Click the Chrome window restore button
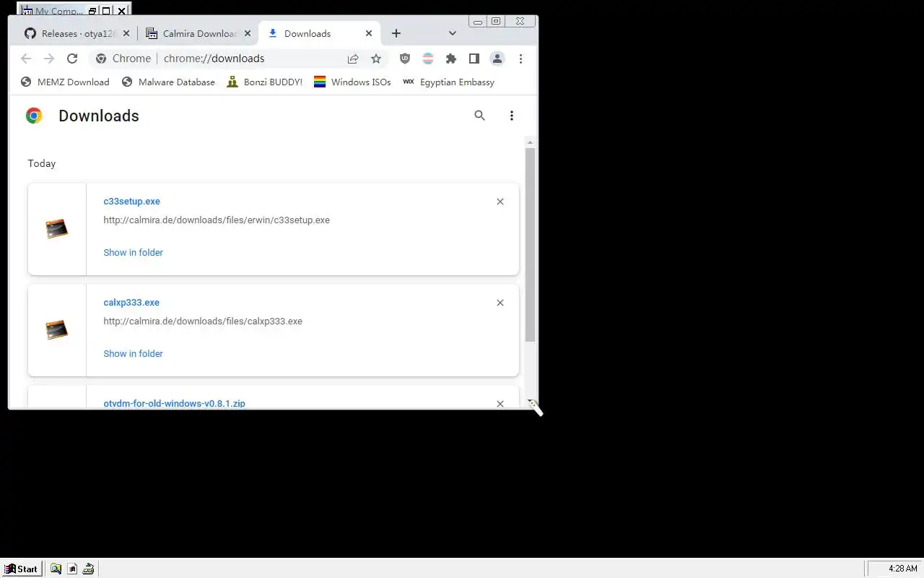 (496, 22)
